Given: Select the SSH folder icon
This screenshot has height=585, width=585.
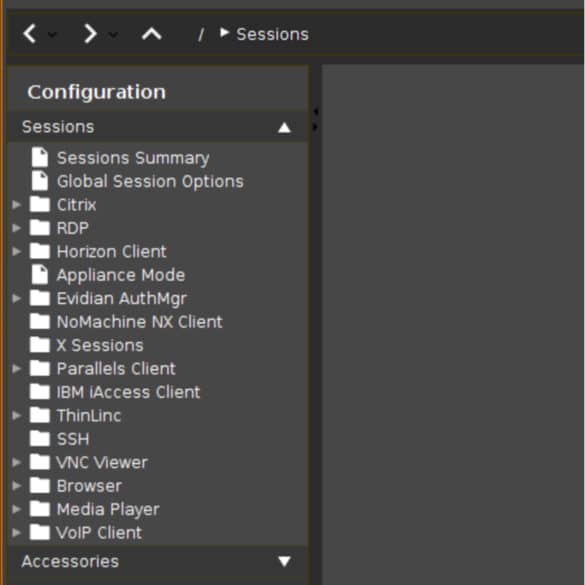Looking at the screenshot, I should click(40, 439).
